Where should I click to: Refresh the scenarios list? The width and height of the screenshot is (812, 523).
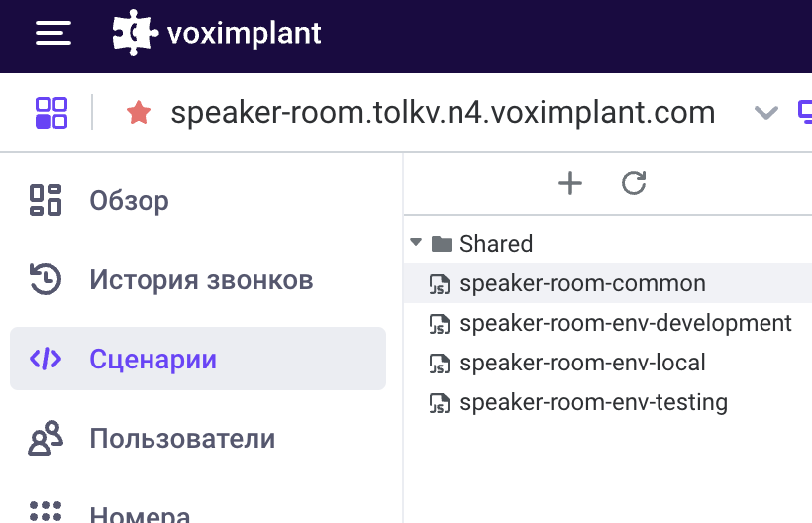pos(634,183)
